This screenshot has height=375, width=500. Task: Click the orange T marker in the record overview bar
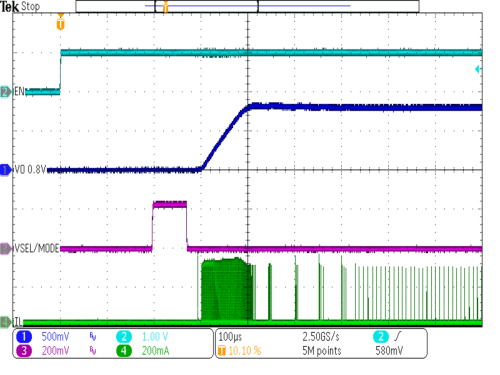point(165,6)
